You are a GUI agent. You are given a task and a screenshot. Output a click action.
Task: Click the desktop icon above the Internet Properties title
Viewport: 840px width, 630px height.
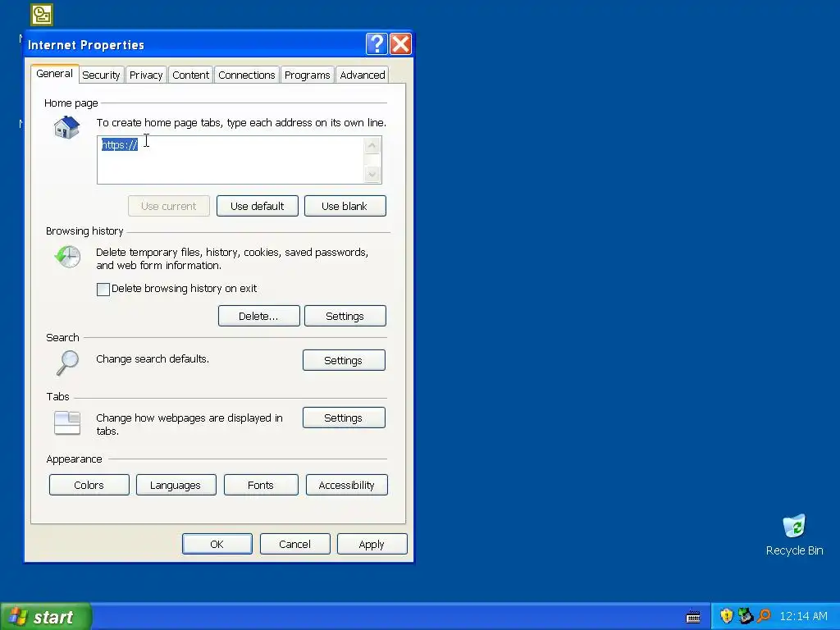(x=42, y=15)
